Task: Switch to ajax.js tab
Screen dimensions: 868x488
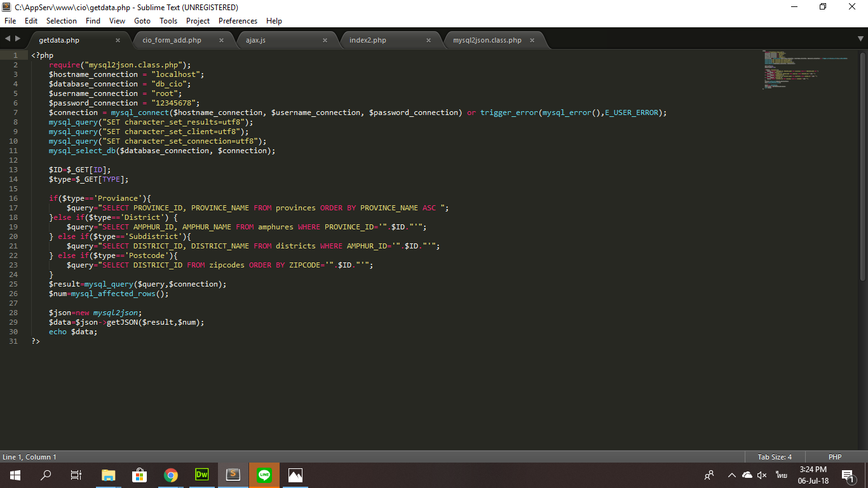Action: click(255, 40)
